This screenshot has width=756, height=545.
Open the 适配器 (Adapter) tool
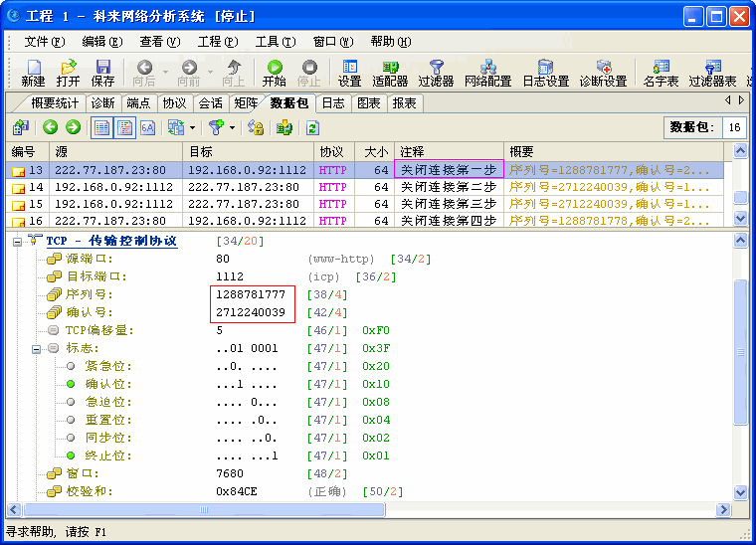[390, 73]
